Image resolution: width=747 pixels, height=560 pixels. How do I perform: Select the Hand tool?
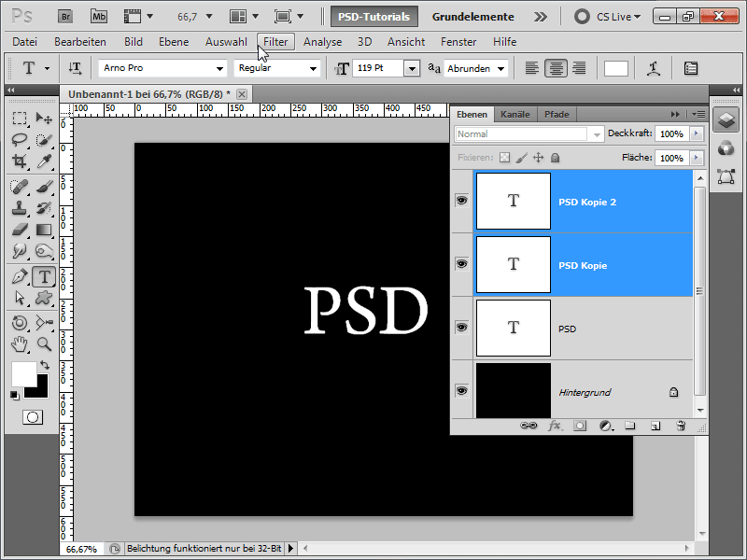20,343
